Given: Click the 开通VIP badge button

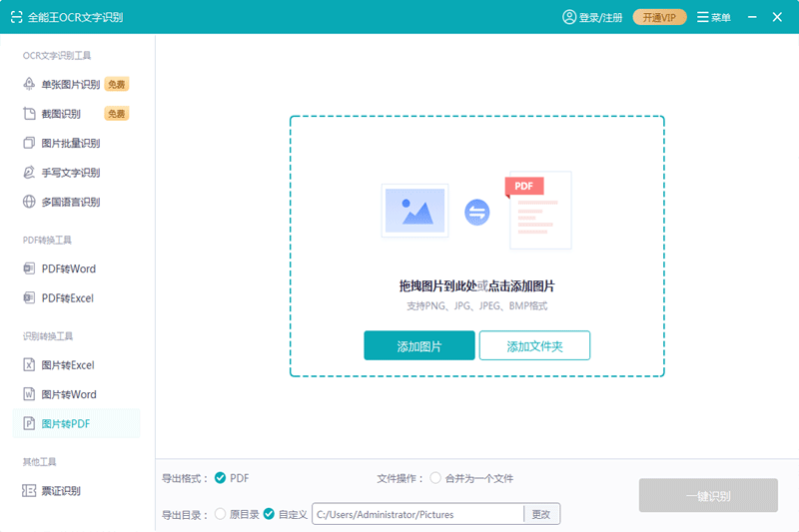Looking at the screenshot, I should 659,17.
